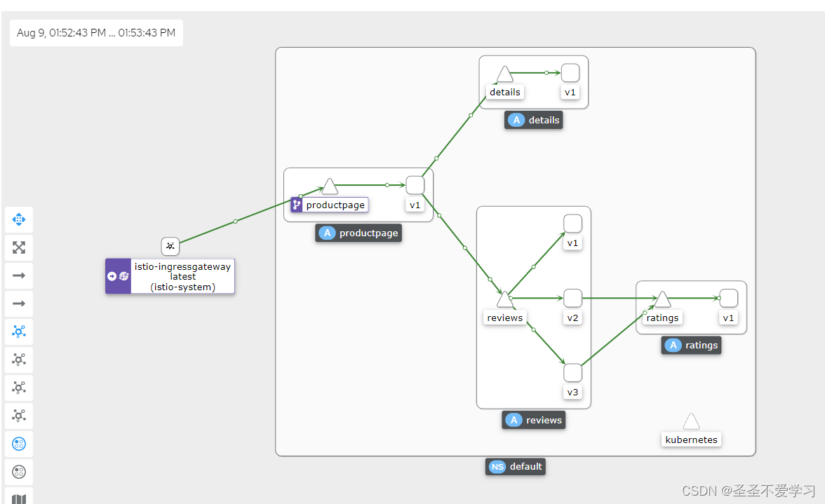Click the 'details' app box label
The width and height of the screenshot is (825, 504).
point(533,120)
